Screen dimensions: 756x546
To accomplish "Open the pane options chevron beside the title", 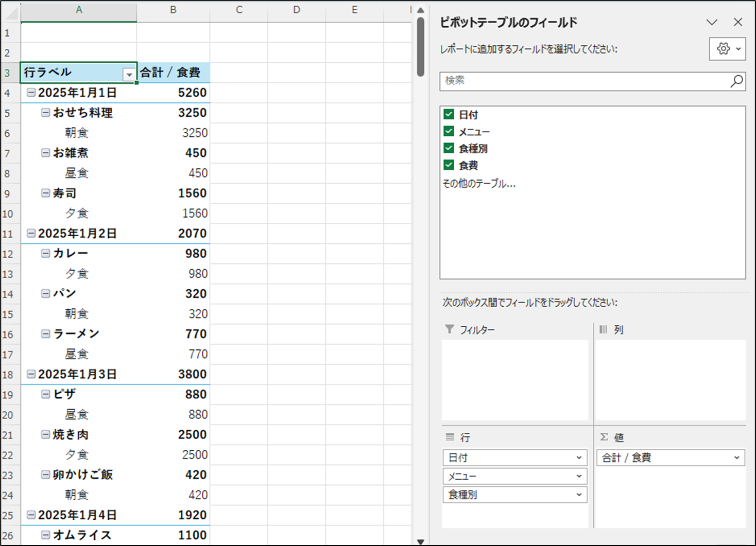I will 712,22.
